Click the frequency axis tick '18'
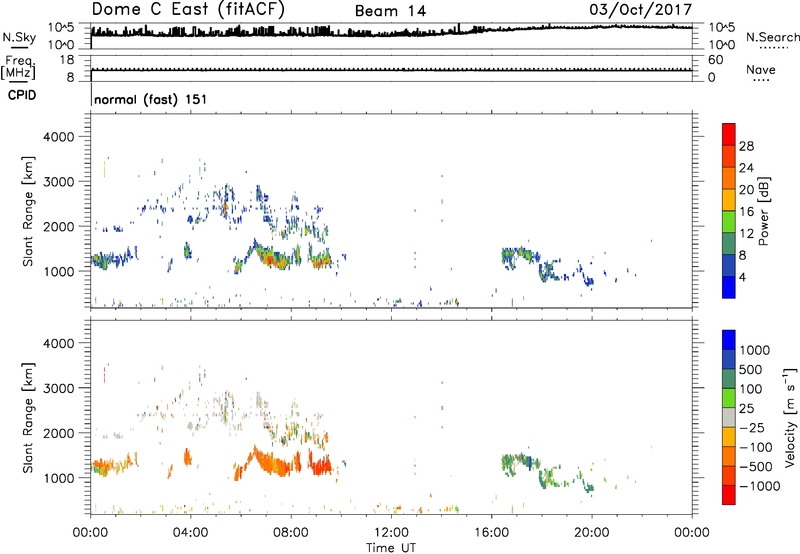The image size is (800, 554). [x=67, y=60]
